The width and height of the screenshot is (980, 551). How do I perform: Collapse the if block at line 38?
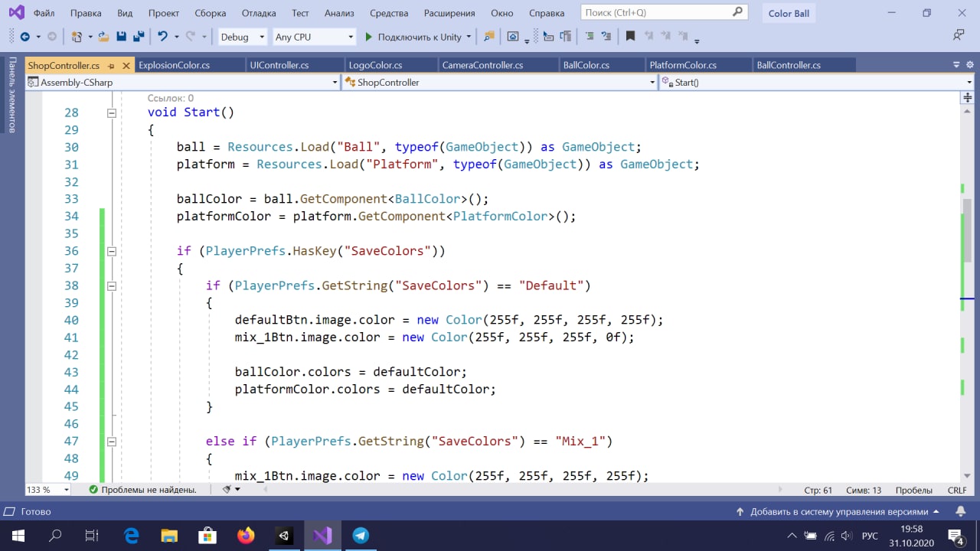(112, 285)
